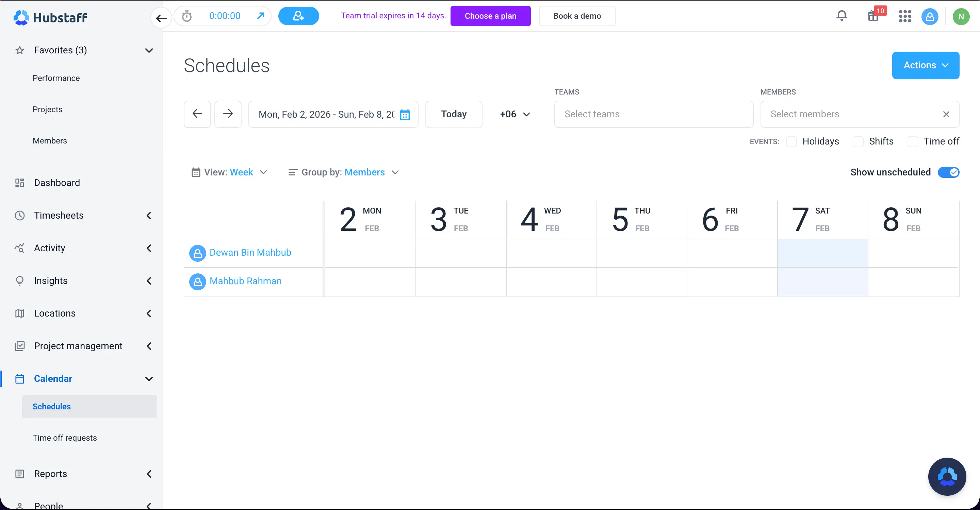The image size is (980, 510).
Task: Open the apps grid menu
Action: click(905, 16)
